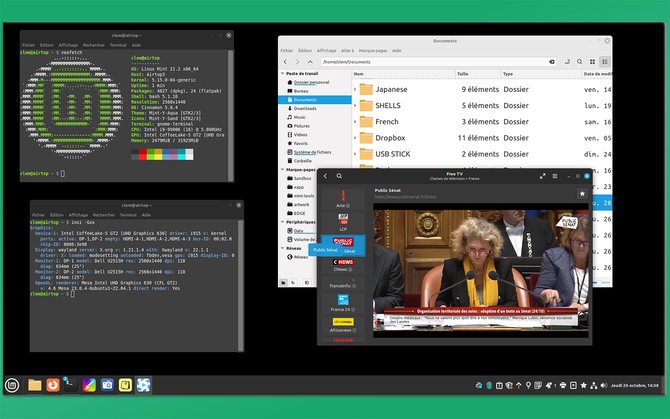
Task: Sort files by the Nom column header
Action: click(x=404, y=74)
